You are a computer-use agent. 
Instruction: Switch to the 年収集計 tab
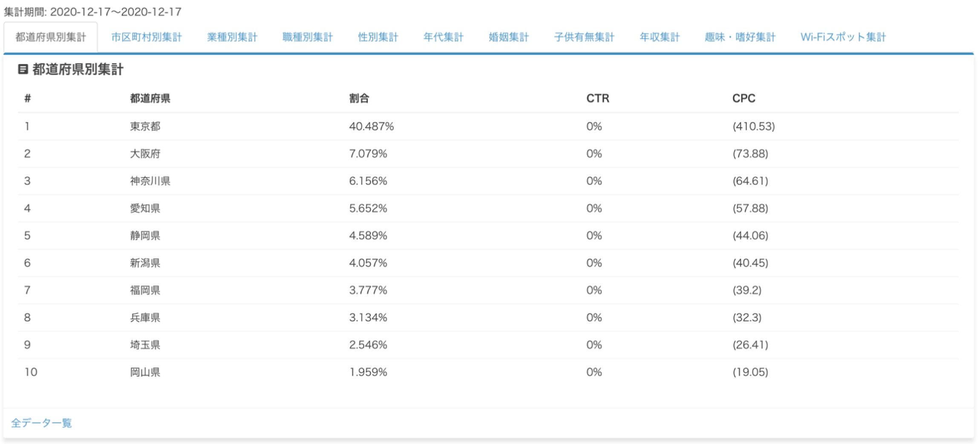660,37
